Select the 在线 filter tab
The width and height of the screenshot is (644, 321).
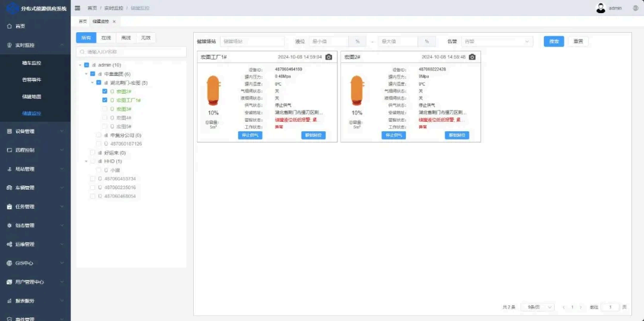106,38
